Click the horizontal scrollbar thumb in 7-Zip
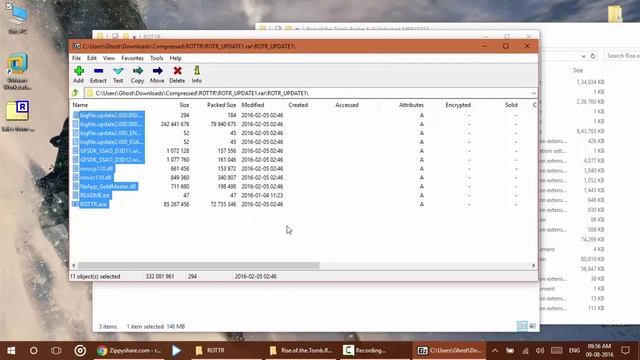The width and height of the screenshot is (640, 360). pyautogui.click(x=198, y=265)
